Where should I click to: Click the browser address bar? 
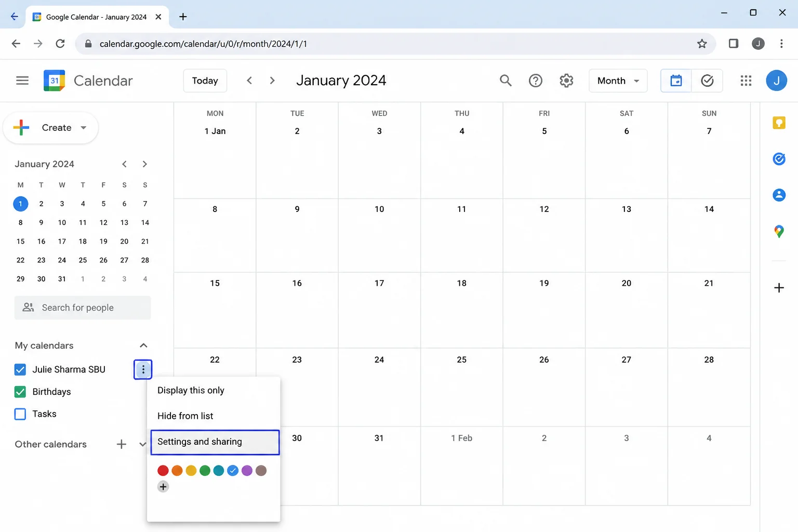[x=395, y=44]
